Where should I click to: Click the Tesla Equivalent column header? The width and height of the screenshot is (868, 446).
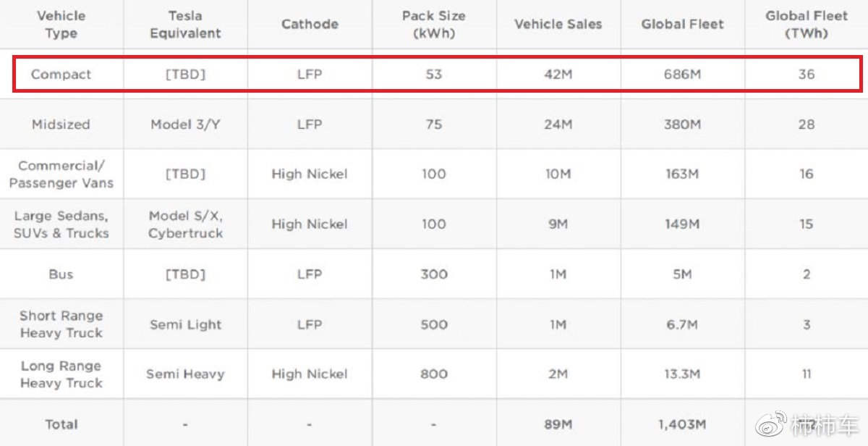tap(185, 24)
